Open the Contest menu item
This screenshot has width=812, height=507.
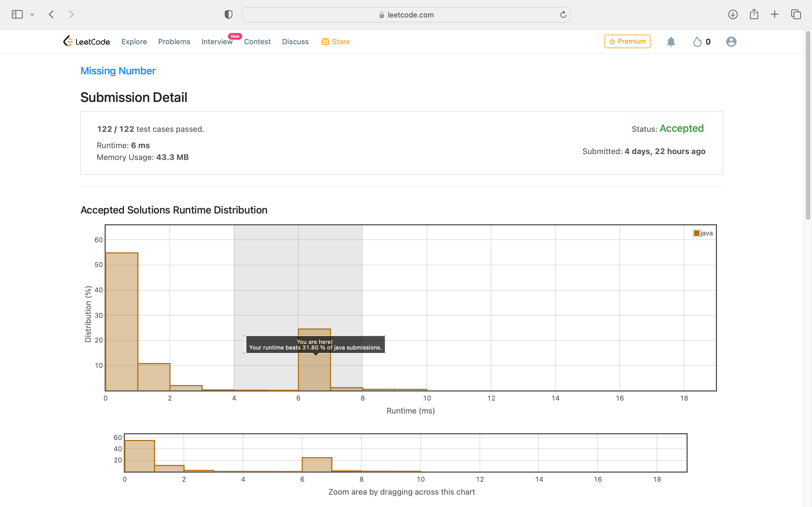(257, 42)
